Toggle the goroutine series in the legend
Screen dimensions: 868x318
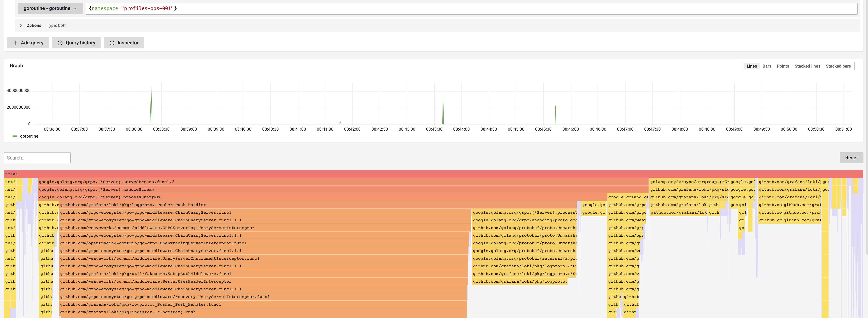click(x=29, y=136)
